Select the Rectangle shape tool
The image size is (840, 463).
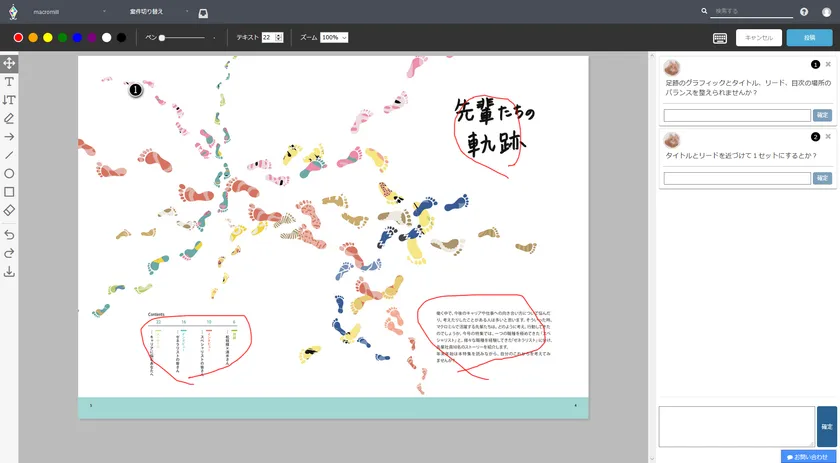[9, 192]
